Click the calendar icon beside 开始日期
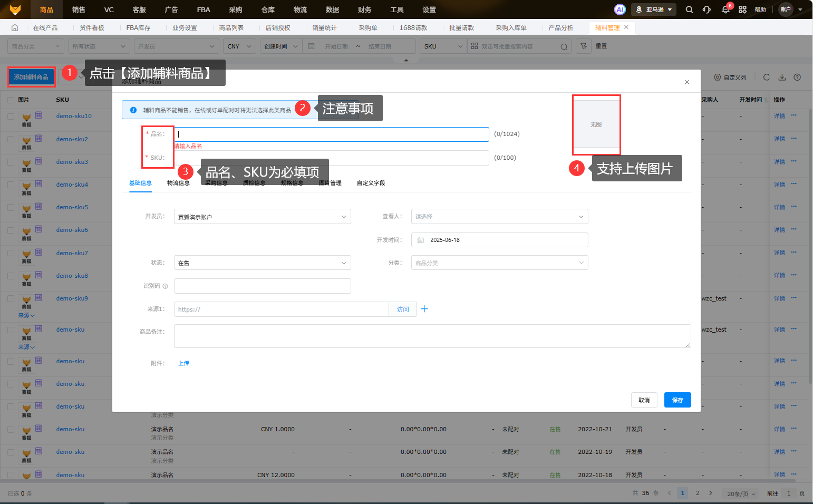Image resolution: width=813 pixels, height=504 pixels. click(311, 46)
